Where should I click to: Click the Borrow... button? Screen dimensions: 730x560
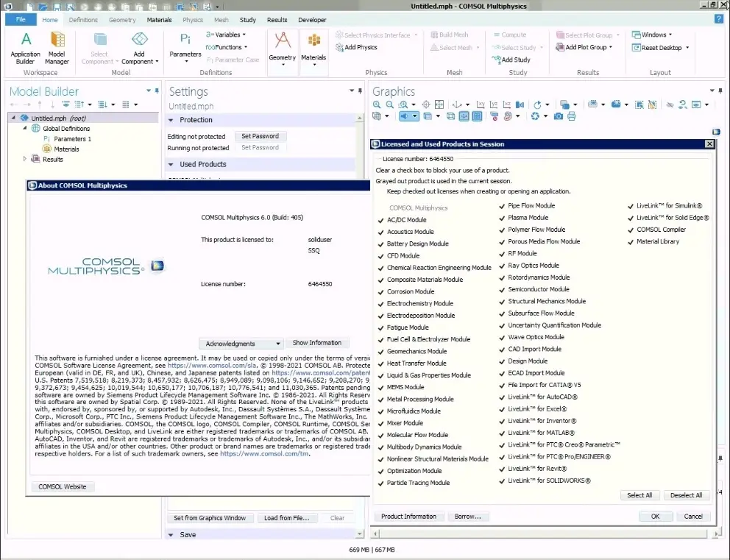tap(468, 517)
